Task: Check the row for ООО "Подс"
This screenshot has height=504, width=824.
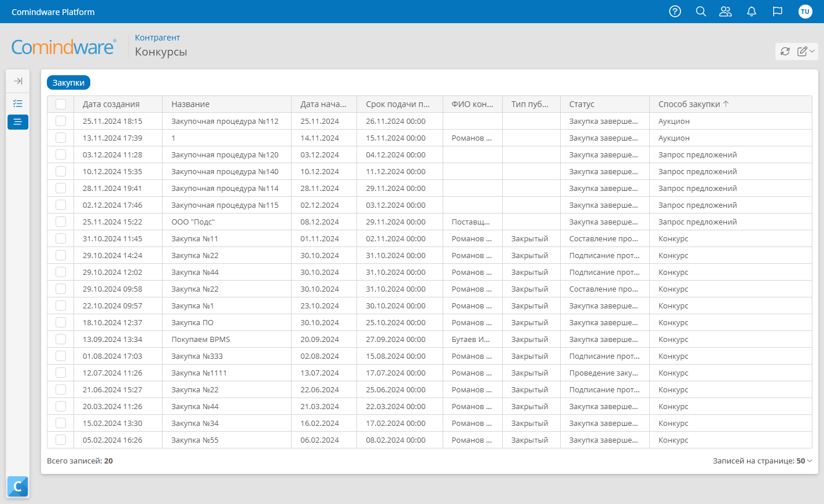Action: tap(61, 222)
